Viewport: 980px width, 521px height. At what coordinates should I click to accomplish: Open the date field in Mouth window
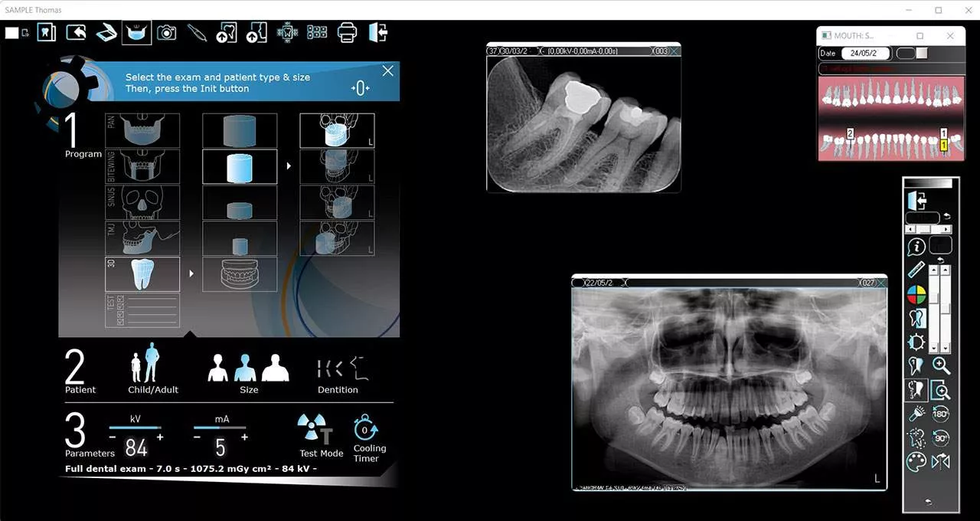pyautogui.click(x=865, y=54)
